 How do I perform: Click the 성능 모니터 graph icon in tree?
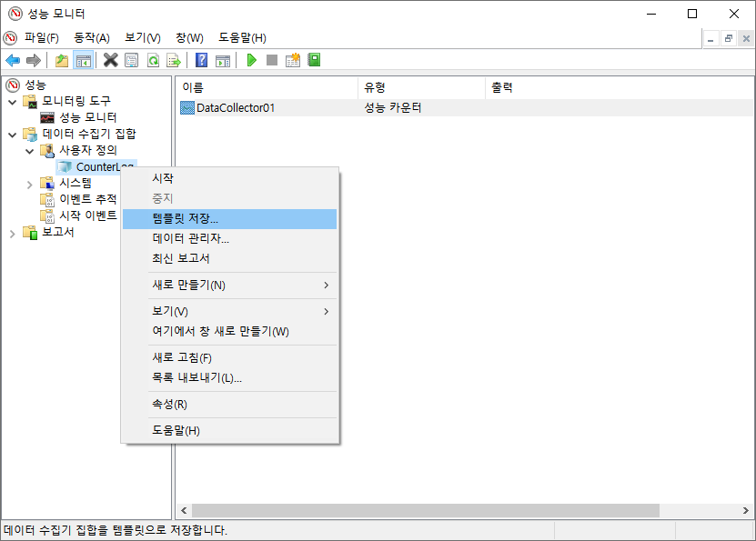coord(47,117)
